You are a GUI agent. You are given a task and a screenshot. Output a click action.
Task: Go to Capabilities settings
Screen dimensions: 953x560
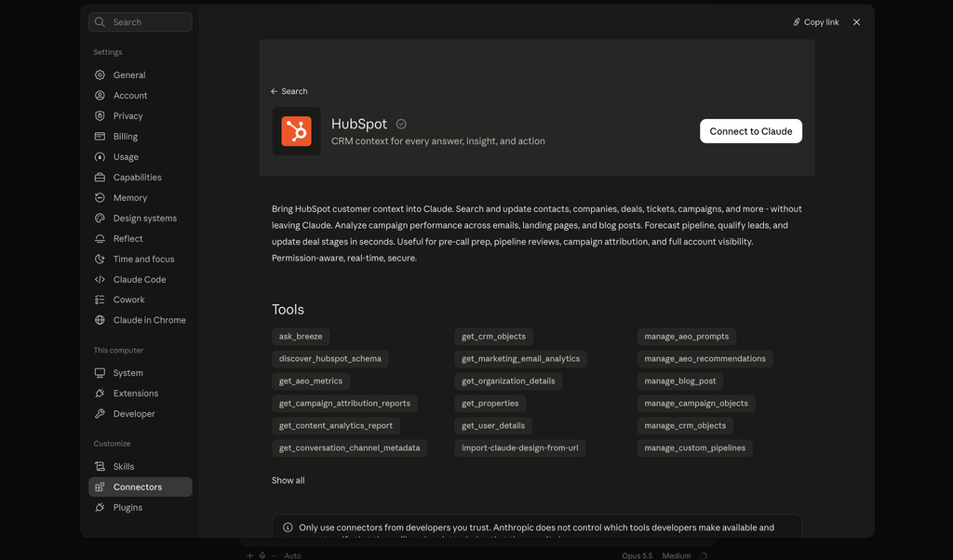[141, 178]
